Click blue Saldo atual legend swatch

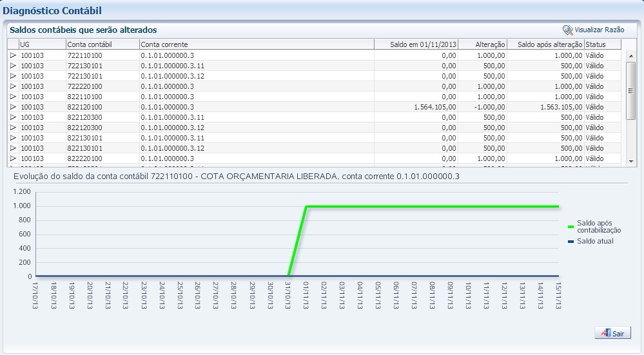[x=571, y=242]
